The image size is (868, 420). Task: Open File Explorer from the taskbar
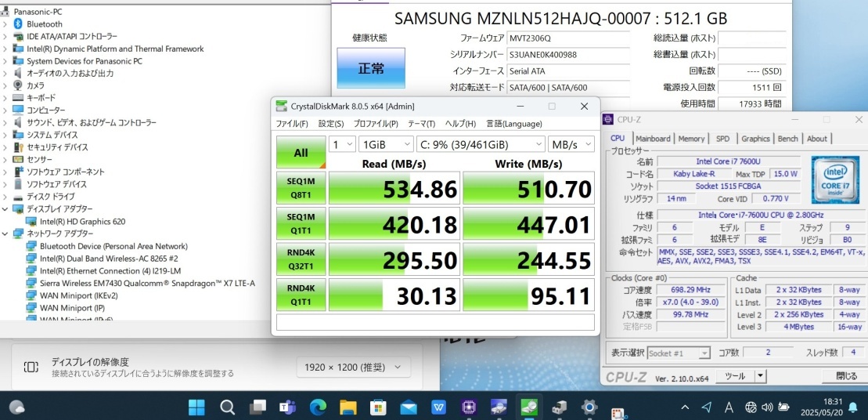coord(348,407)
